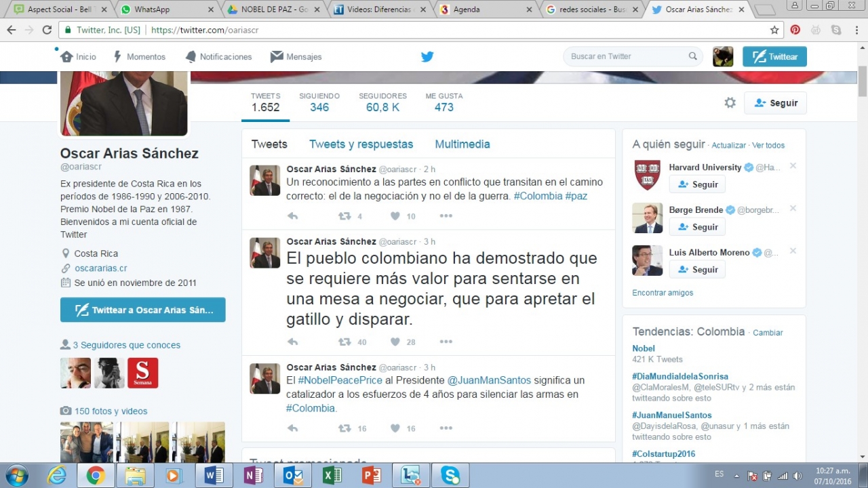Screen dimensions: 868x488
Task: Follow Luis Alberto Moreno
Action: pos(697,269)
